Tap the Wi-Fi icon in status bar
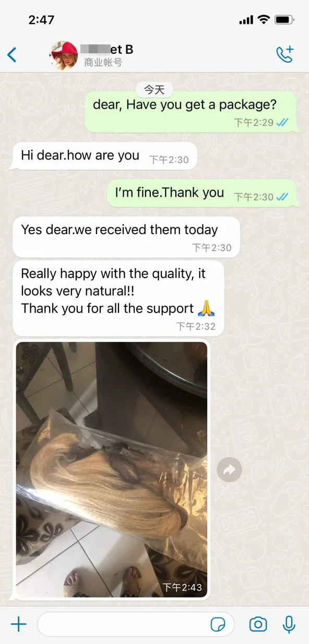Screen dimensions: 309x644 click(264, 20)
